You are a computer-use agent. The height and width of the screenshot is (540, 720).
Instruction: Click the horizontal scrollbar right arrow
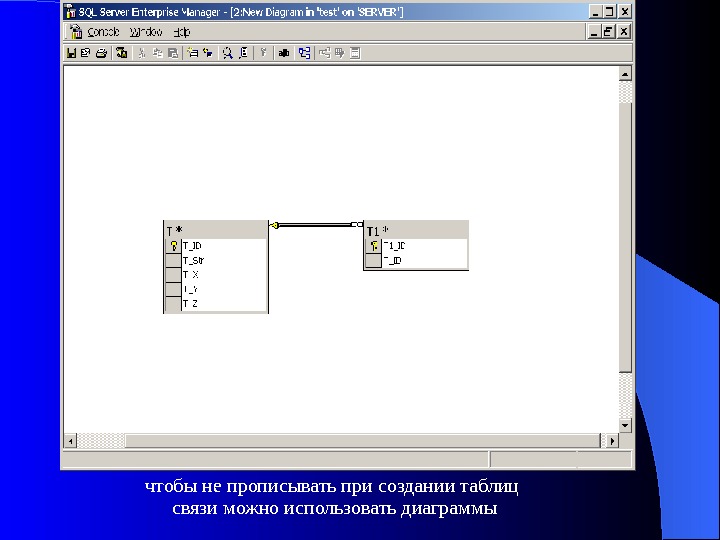tap(612, 441)
